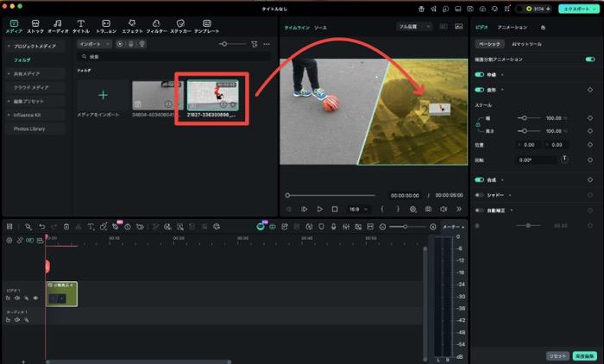Screen dimensions: 604x364
Task: Open the インポート dropdown
Action: [x=94, y=44]
